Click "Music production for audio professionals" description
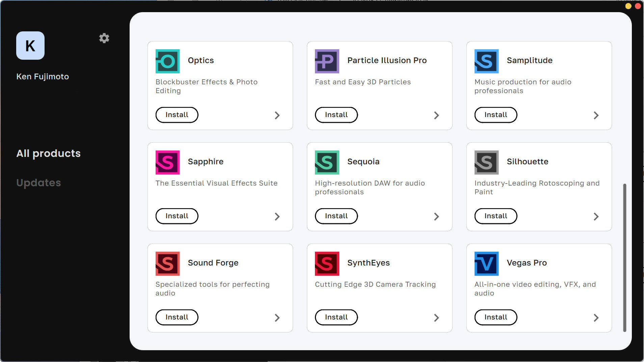 click(523, 86)
